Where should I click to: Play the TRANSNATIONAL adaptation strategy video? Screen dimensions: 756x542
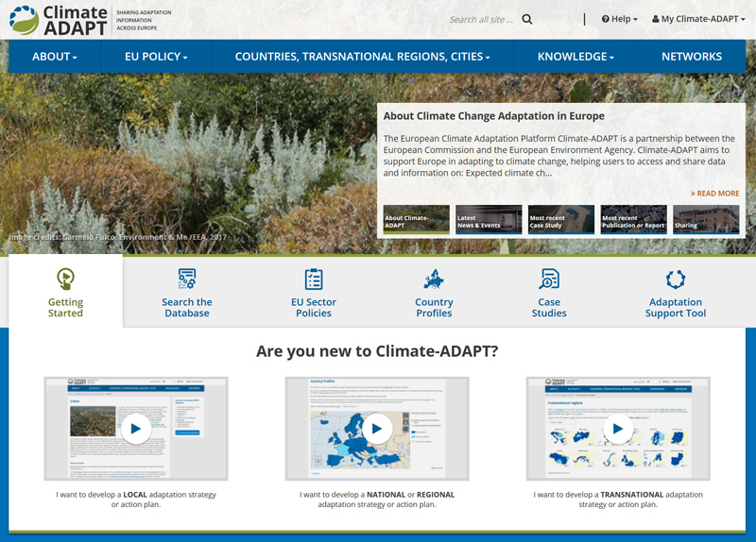[x=618, y=429]
